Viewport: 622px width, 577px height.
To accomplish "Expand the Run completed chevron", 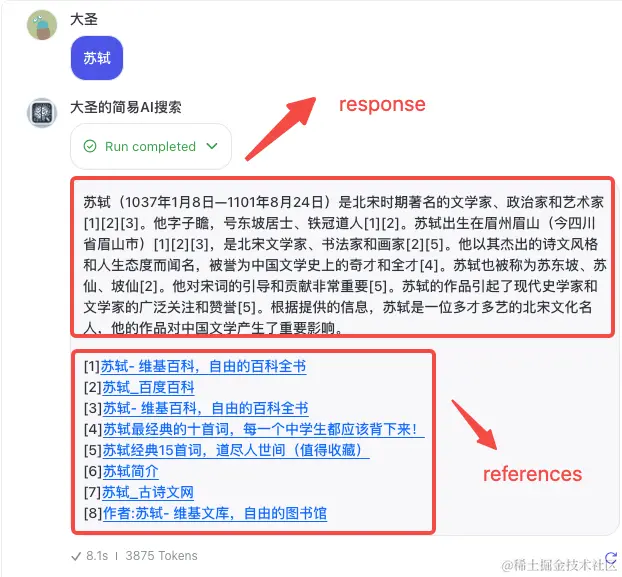I will coord(212,146).
